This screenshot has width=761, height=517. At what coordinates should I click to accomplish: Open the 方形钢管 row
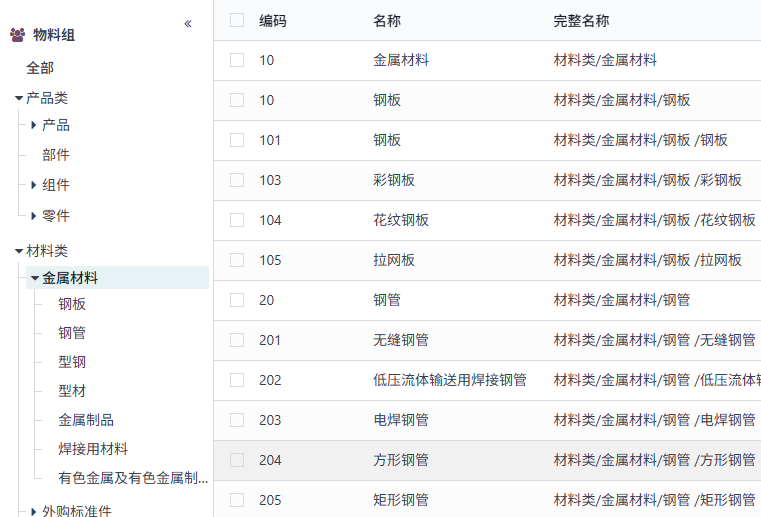click(x=400, y=460)
